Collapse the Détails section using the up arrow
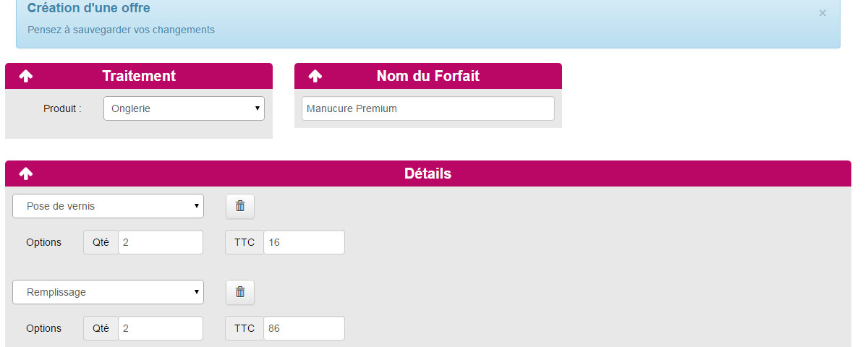868x347 pixels. click(x=26, y=173)
